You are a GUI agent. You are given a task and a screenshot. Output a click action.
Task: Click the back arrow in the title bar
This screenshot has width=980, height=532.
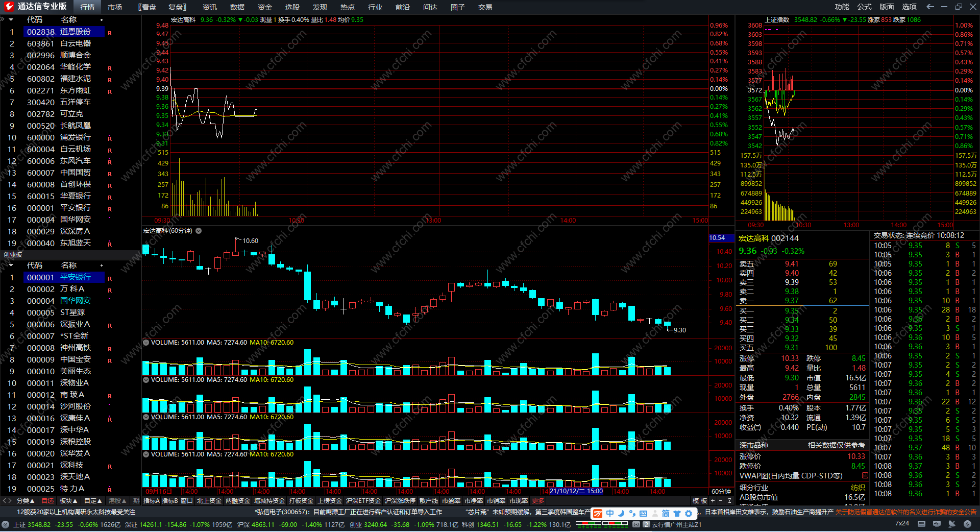tap(930, 7)
